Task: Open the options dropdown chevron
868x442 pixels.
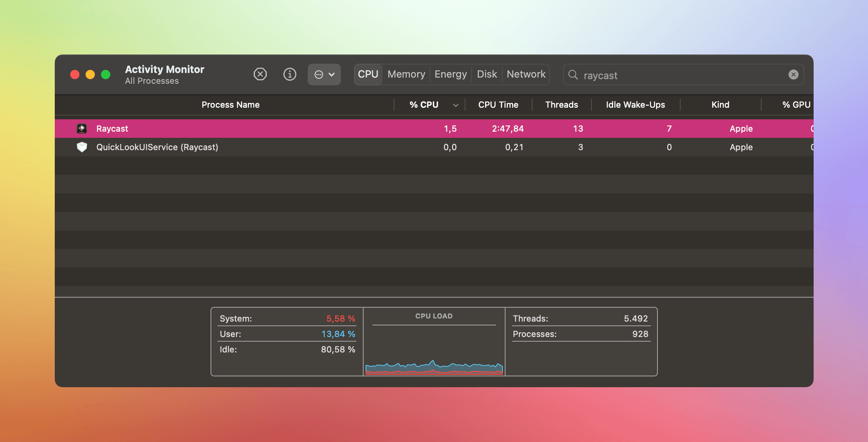Action: [332, 74]
